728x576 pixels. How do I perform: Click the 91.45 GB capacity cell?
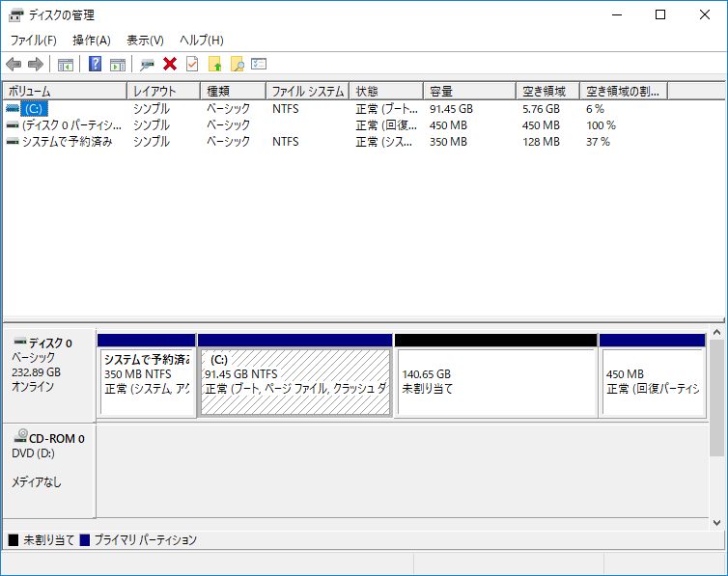tap(451, 109)
